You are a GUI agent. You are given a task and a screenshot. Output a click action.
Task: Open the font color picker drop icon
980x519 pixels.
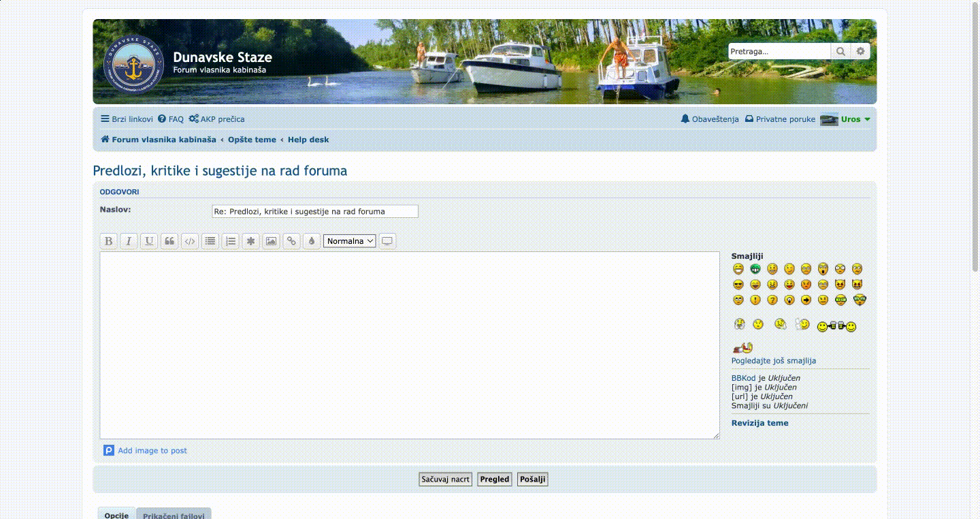pyautogui.click(x=312, y=241)
